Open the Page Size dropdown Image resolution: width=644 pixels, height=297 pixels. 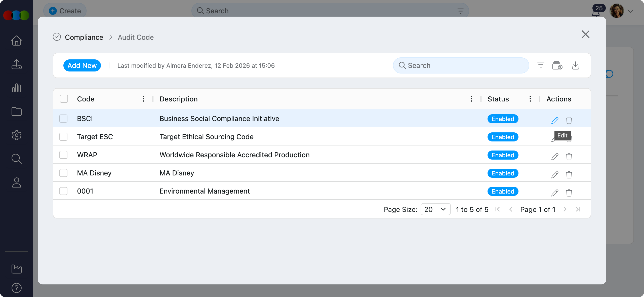coord(435,209)
